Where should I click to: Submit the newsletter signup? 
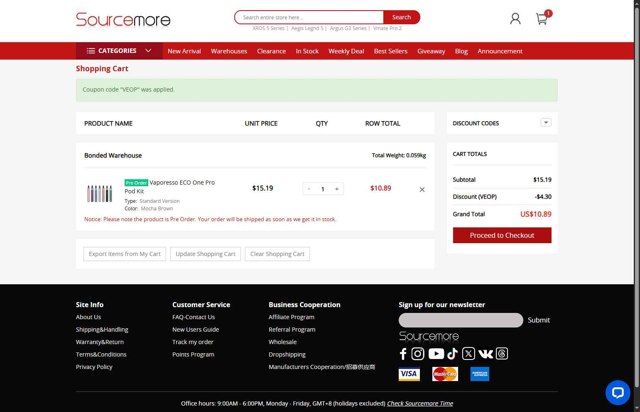pos(538,320)
